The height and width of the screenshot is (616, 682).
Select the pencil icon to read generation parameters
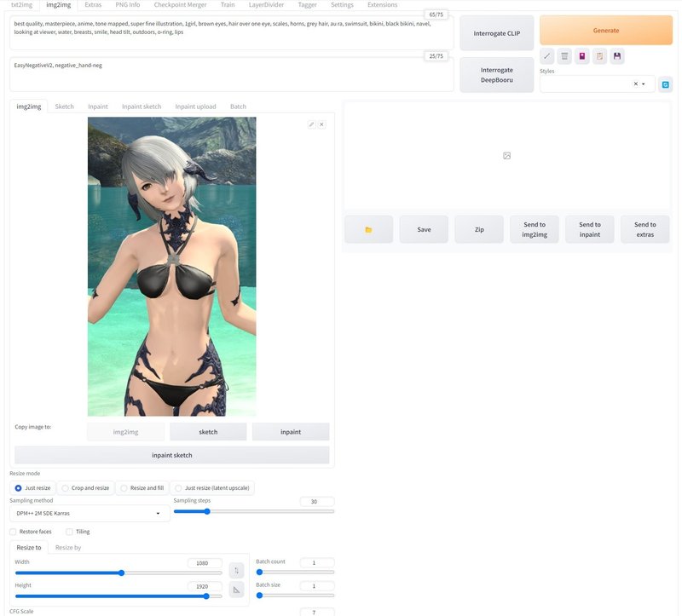546,56
